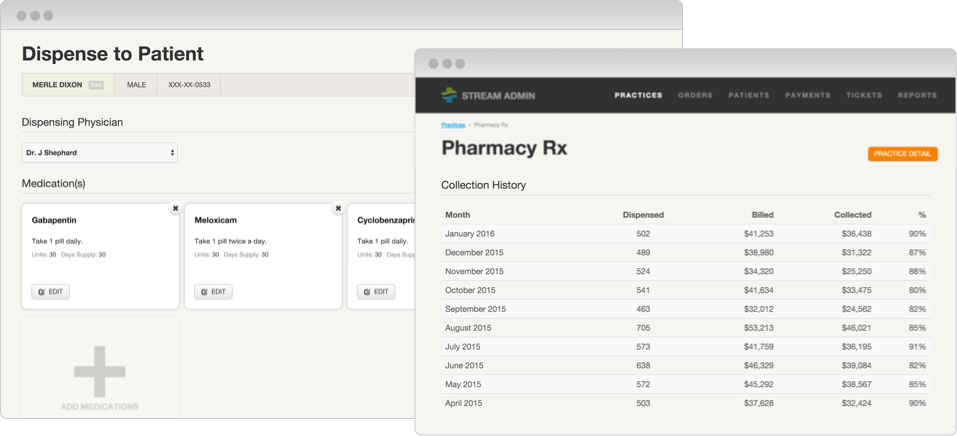Navigate to Tickets in the top bar

pyautogui.click(x=864, y=95)
